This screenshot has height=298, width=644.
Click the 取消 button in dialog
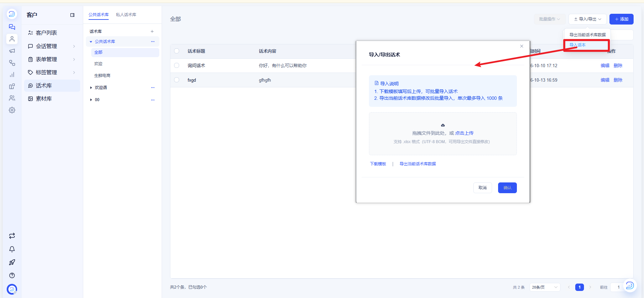(483, 188)
